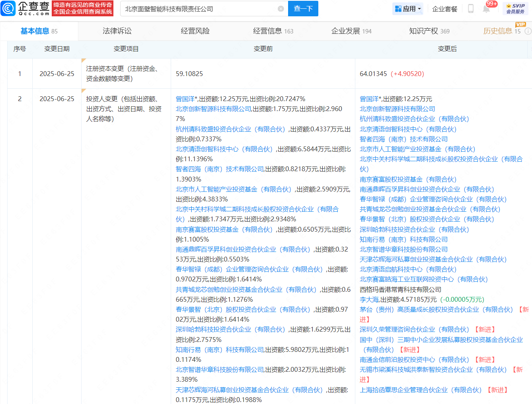The image size is (532, 404).
Task: Open the Qcc.com logo home link
Action: [25, 8]
